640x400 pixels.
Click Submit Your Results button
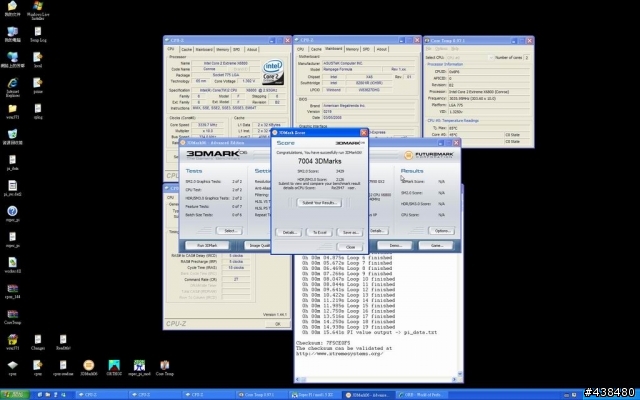[x=319, y=203]
